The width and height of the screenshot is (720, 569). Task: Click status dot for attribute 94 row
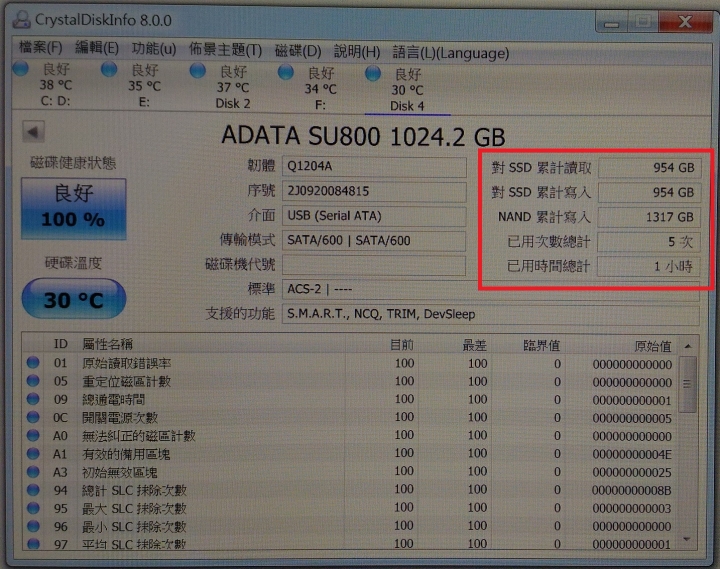33,490
